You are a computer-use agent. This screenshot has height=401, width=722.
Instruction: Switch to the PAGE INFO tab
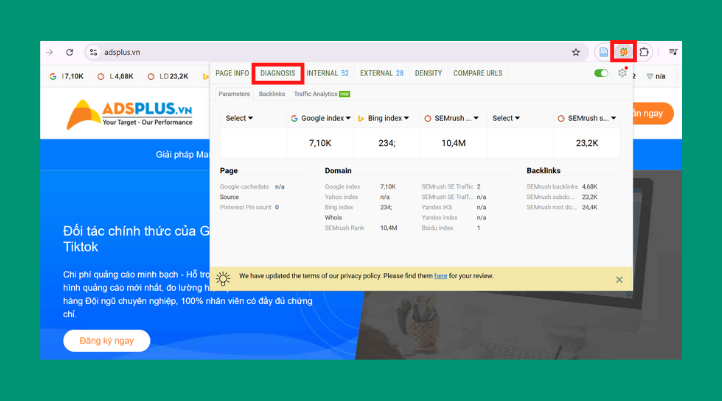(x=232, y=73)
